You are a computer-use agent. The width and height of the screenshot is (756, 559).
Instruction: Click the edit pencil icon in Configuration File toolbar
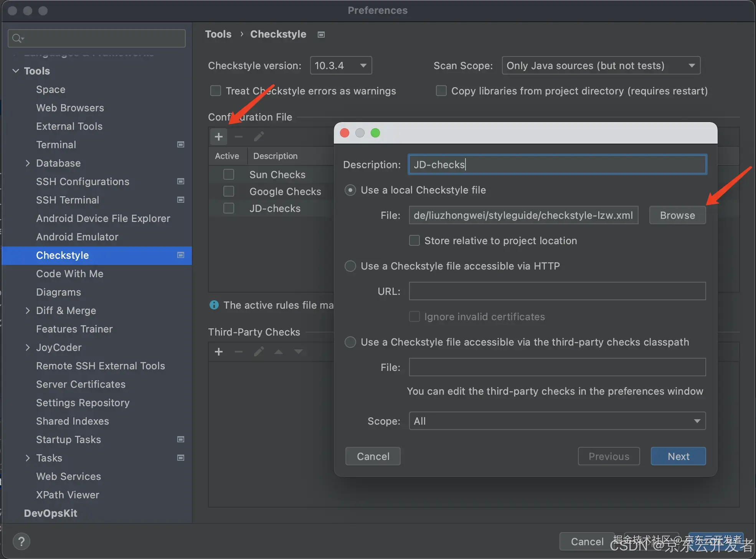[x=259, y=137]
